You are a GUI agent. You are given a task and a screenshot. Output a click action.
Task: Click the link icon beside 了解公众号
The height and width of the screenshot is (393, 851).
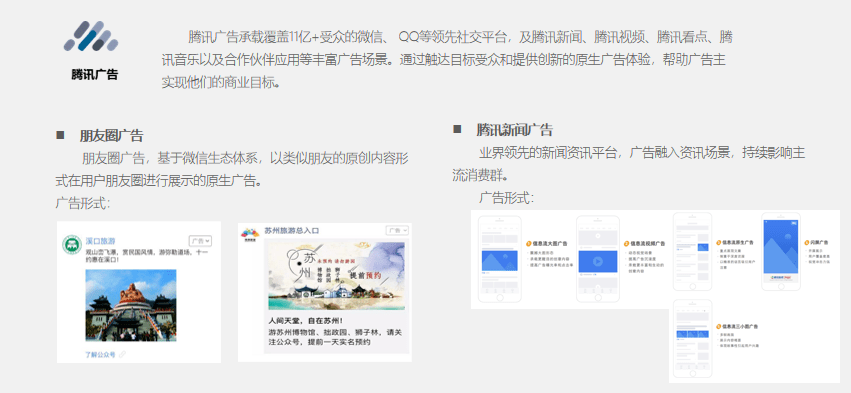[x=122, y=354]
